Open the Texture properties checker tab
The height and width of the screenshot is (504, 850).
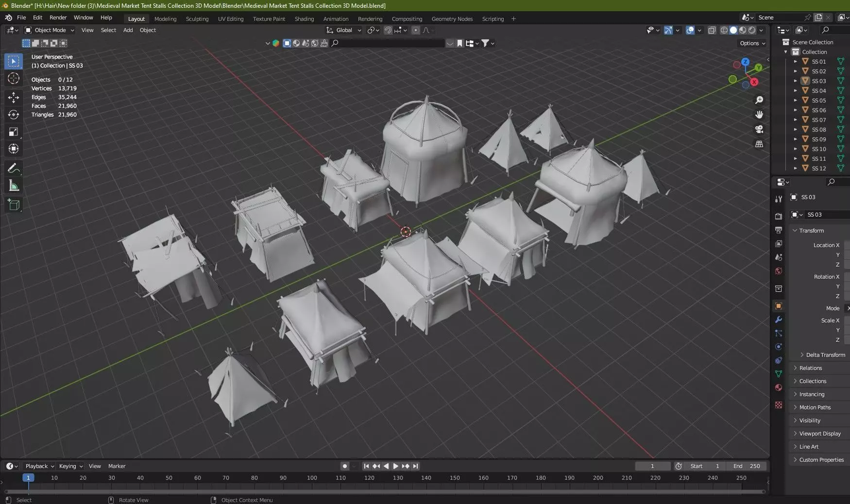pos(779,405)
